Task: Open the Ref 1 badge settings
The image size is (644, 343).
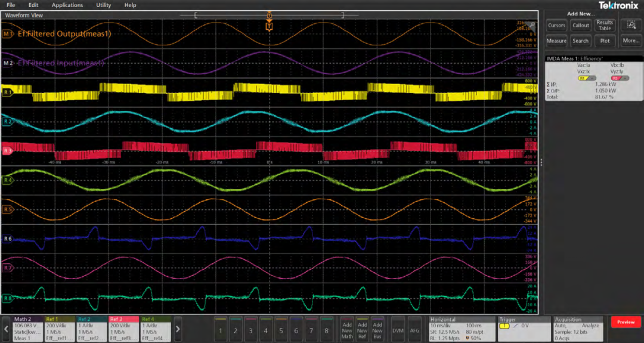Action: pos(61,329)
